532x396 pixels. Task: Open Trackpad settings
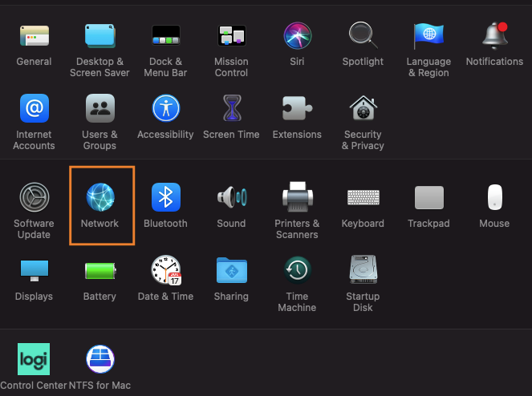click(x=428, y=198)
